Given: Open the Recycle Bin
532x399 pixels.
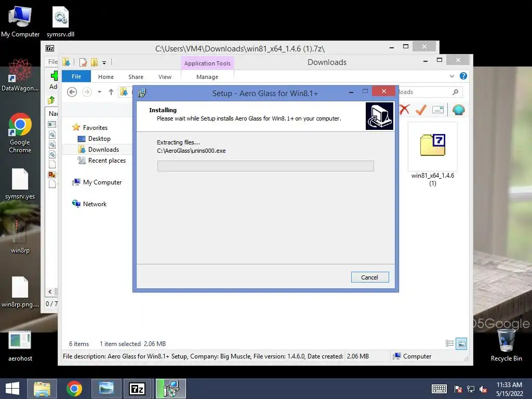Looking at the screenshot, I should coord(506,345).
